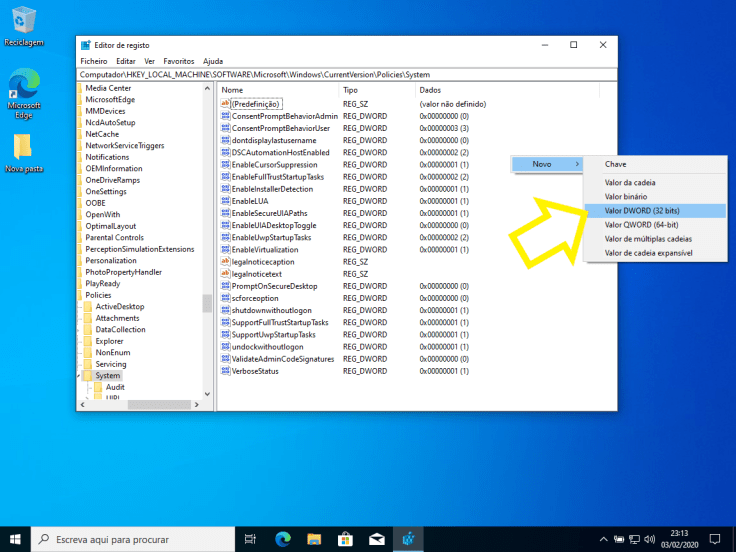Click the EnableLUA DWORD value icon

225,201
